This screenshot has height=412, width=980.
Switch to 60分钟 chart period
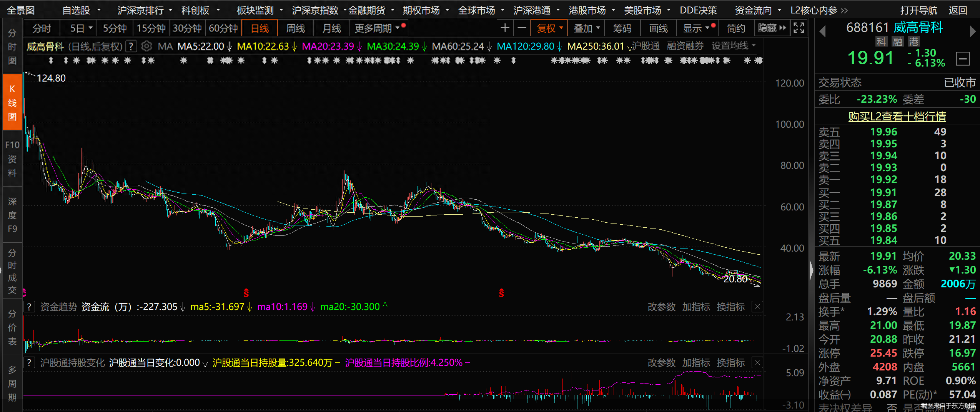coord(223,28)
